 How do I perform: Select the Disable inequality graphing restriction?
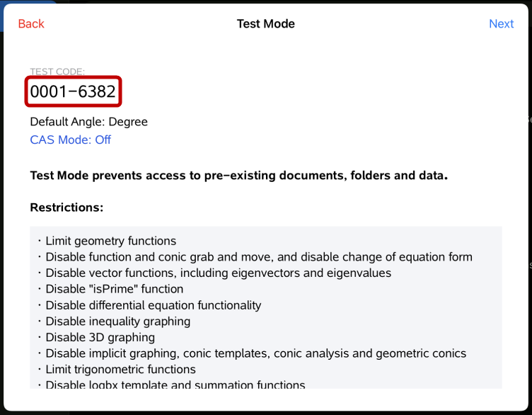(x=117, y=322)
